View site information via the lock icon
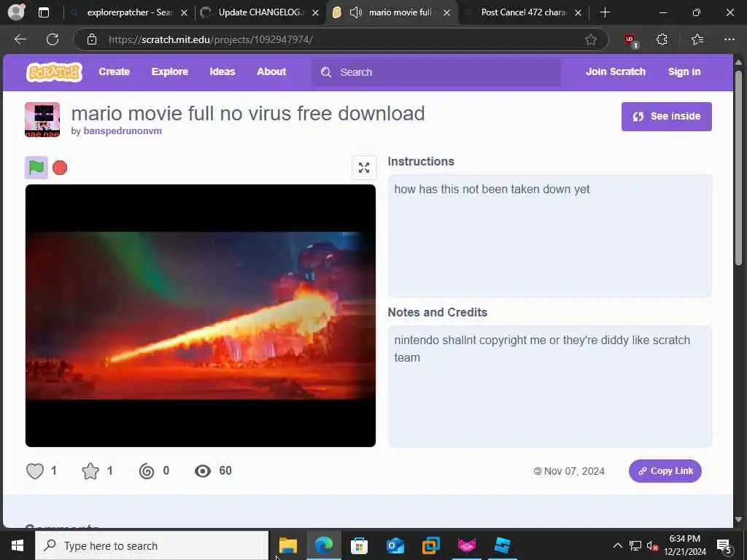 [x=92, y=39]
